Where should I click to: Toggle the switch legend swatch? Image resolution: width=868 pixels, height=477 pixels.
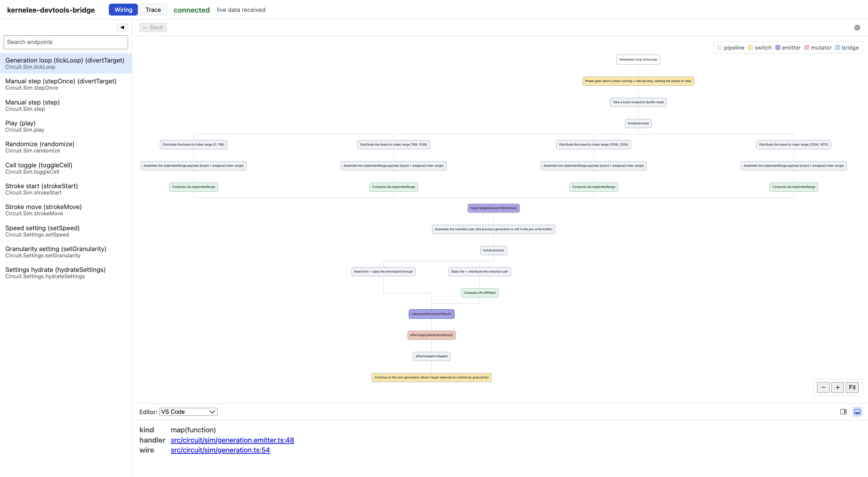tap(750, 48)
